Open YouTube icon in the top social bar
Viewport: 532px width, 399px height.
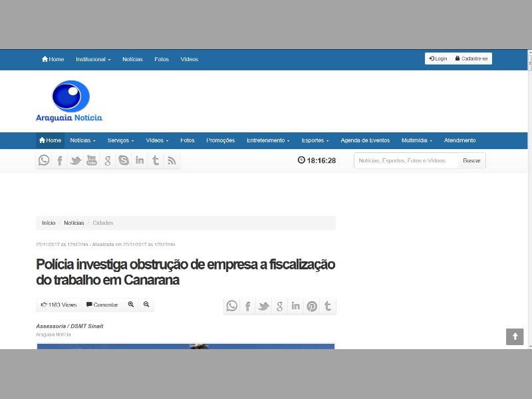pos(92,160)
